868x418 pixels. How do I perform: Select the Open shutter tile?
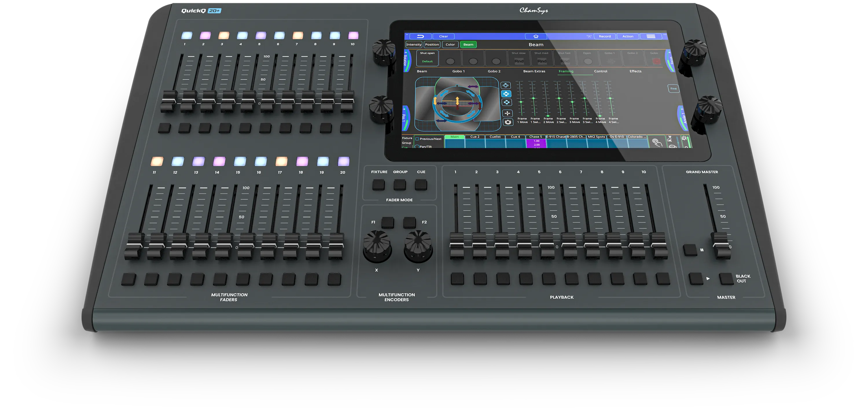(x=587, y=58)
